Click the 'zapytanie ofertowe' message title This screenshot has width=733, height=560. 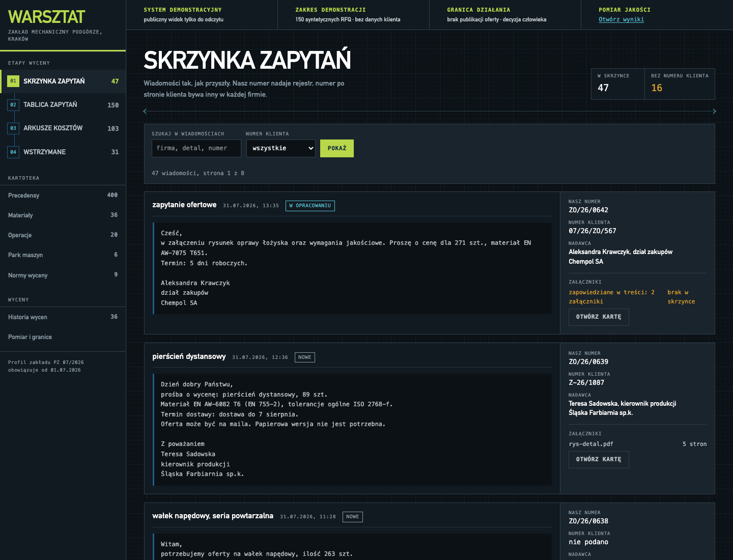click(x=184, y=205)
